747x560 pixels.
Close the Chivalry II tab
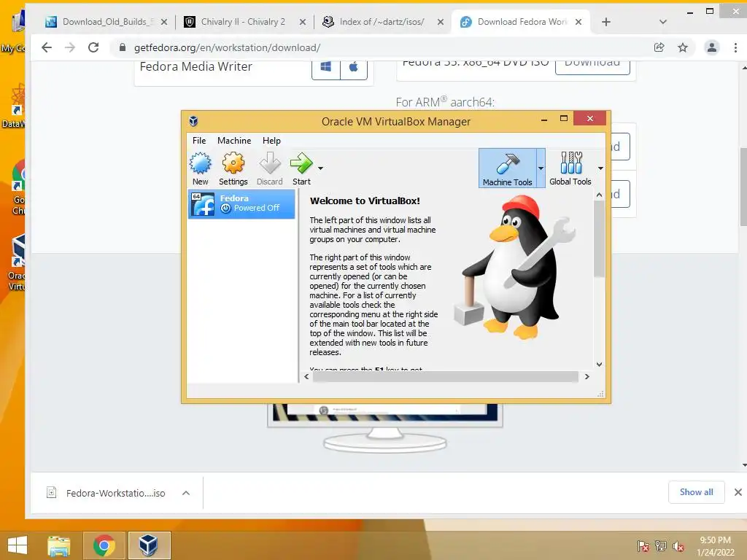[x=303, y=22]
